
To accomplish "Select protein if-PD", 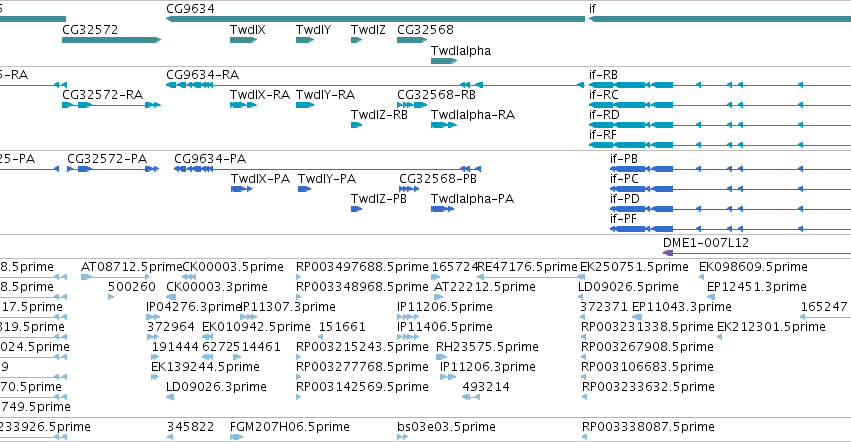I will [x=731, y=209].
